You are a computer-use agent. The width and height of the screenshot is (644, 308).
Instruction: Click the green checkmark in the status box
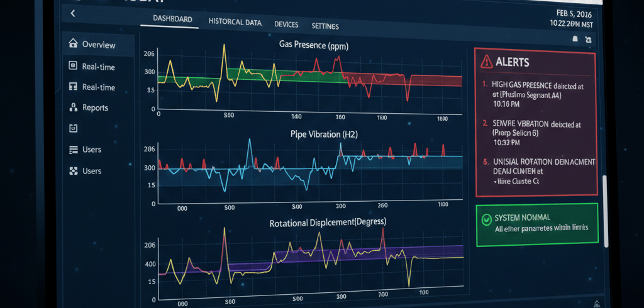[486, 220]
